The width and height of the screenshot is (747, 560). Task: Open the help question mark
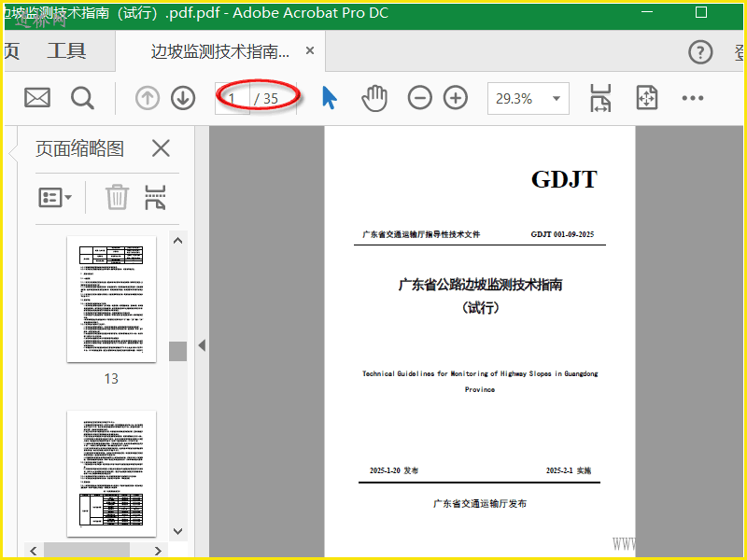pos(700,51)
